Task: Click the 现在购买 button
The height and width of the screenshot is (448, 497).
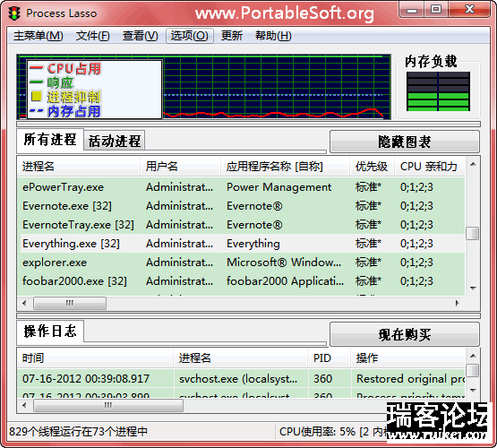Action: [x=405, y=334]
